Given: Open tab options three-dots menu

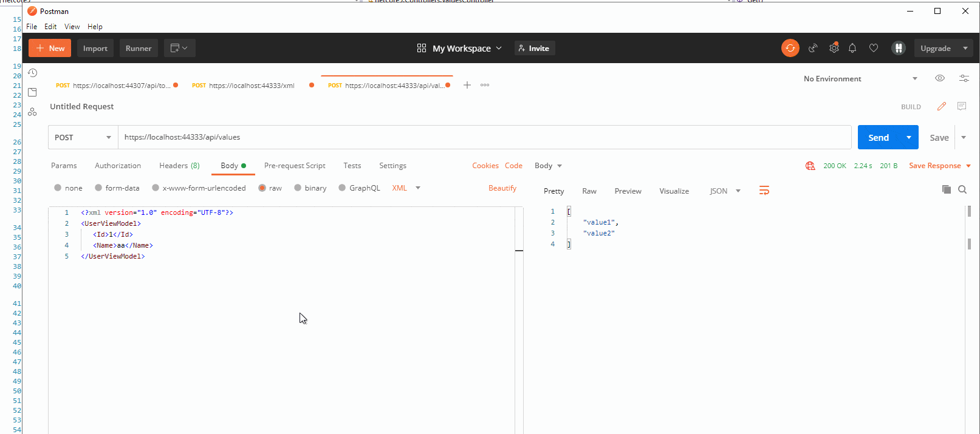Looking at the screenshot, I should [485, 85].
